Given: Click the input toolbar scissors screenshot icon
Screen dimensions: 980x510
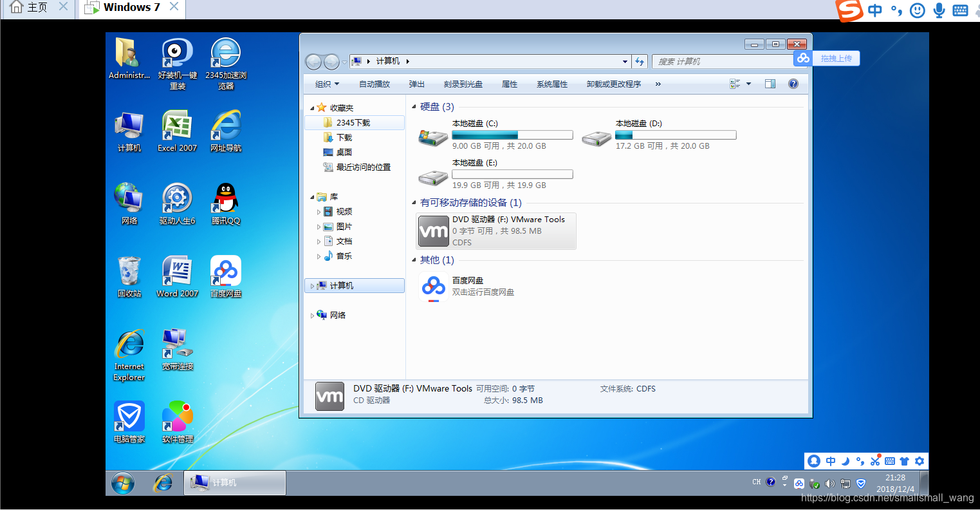Looking at the screenshot, I should [875, 461].
